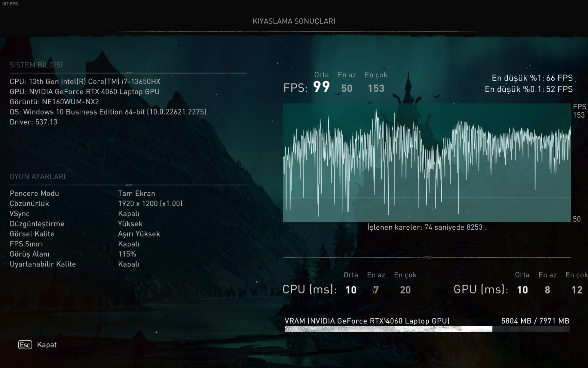Image resolution: width=588 pixels, height=368 pixels.
Task: Click the SİSTEM BİLGİSİ heading
Action: (36, 65)
